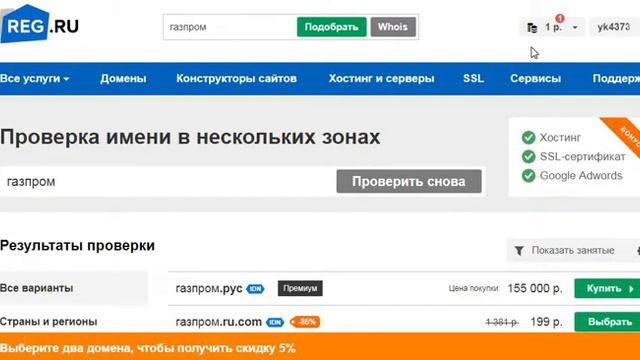The image size is (640, 360).
Task: Select the Все варианты category
Action: 73,288
